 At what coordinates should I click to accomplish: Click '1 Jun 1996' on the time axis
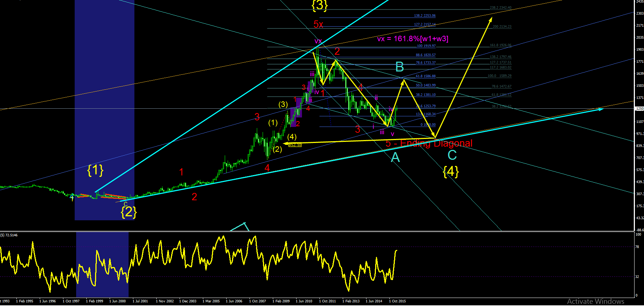[48, 301]
